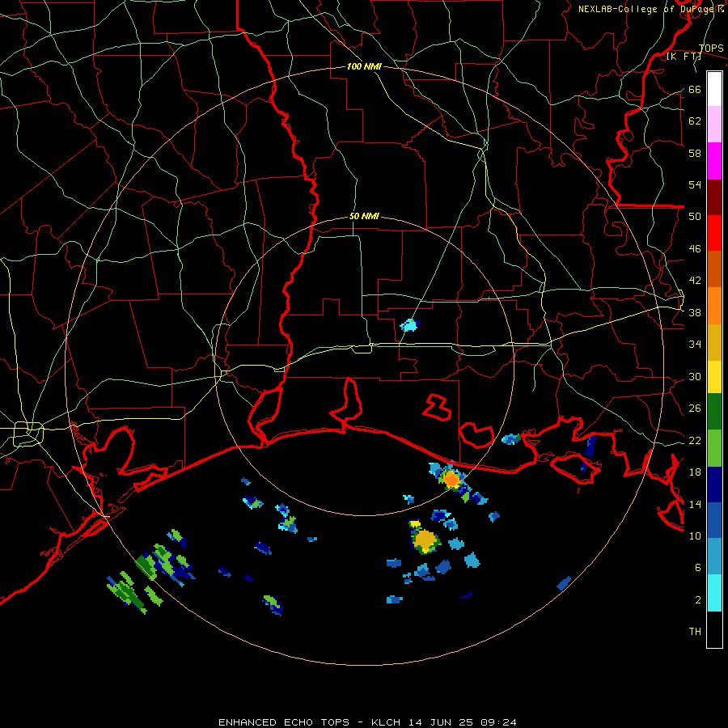Image resolution: width=728 pixels, height=728 pixels.
Task: Click the light pink 62 kft legend swatch
Action: pyautogui.click(x=714, y=124)
